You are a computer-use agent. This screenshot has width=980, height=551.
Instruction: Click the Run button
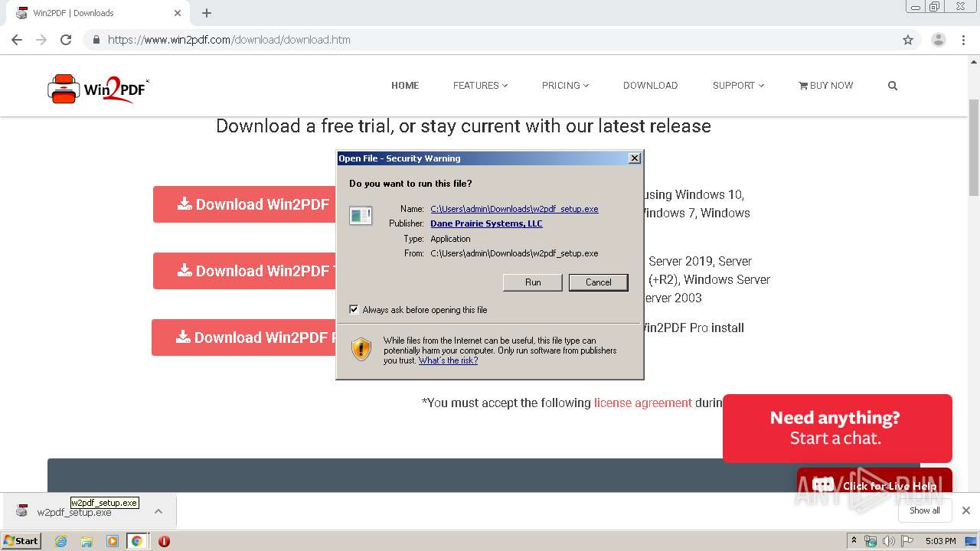point(533,282)
